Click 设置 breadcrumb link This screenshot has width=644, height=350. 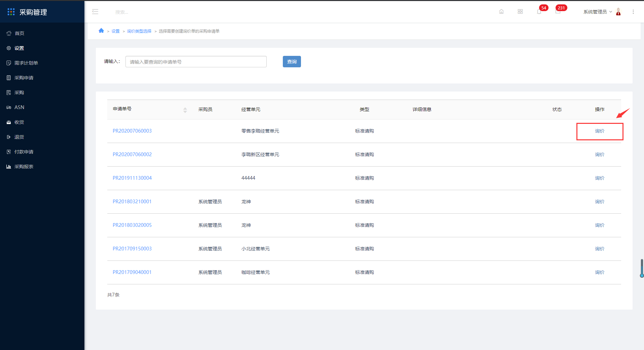point(116,31)
